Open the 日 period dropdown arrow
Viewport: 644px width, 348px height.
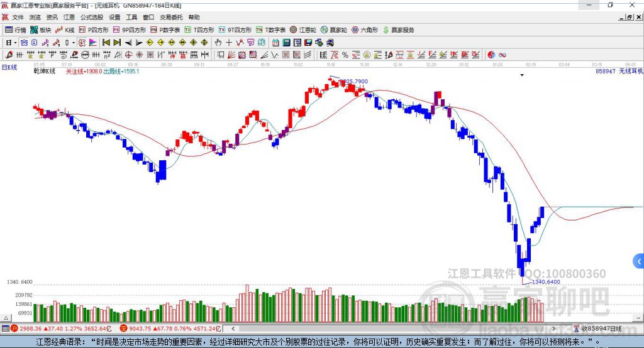[x=15, y=43]
